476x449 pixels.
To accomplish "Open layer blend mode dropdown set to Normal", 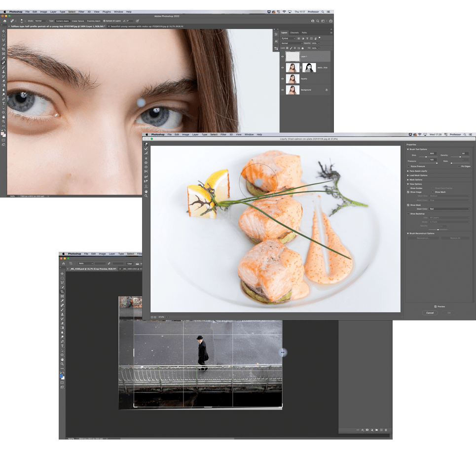I will coord(292,43).
